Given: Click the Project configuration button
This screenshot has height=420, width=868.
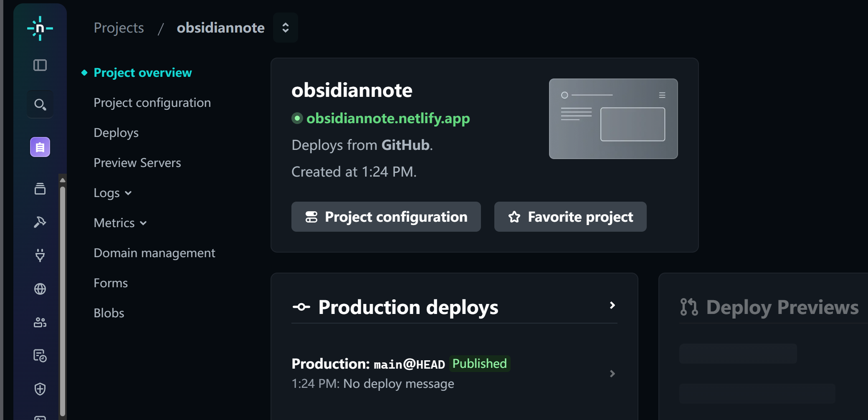Looking at the screenshot, I should tap(386, 217).
